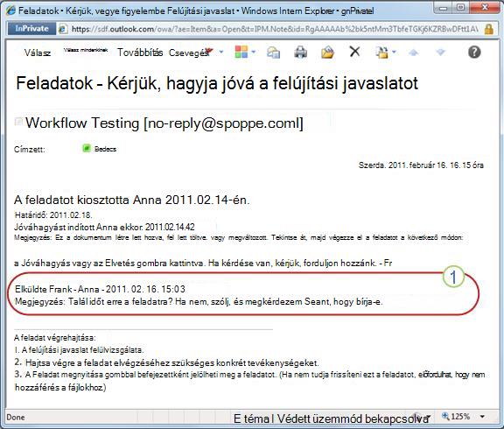
Task: Open the zoom level dropdown arrow
Action: pyautogui.click(x=482, y=417)
